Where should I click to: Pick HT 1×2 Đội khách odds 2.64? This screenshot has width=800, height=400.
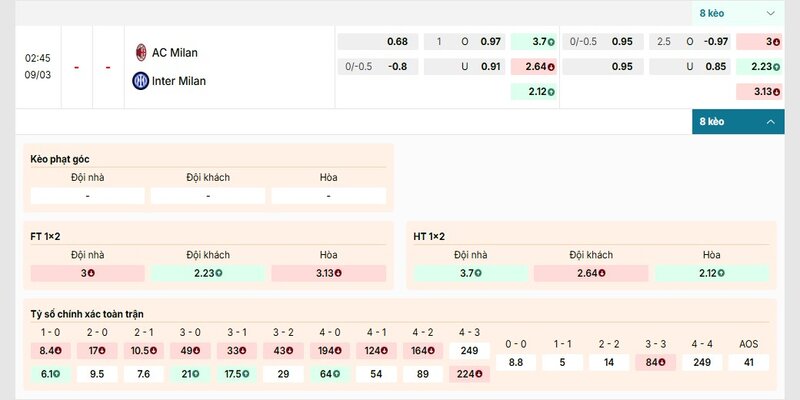(x=591, y=273)
